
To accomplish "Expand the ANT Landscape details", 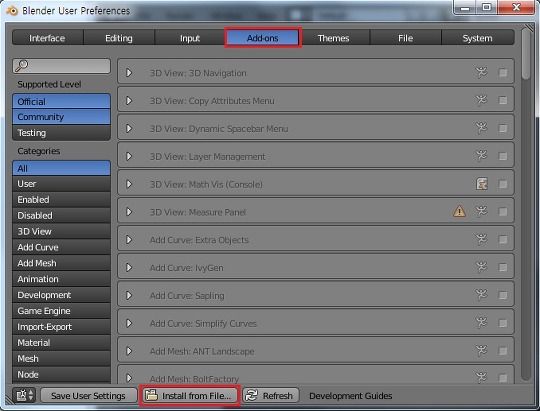I will (129, 351).
